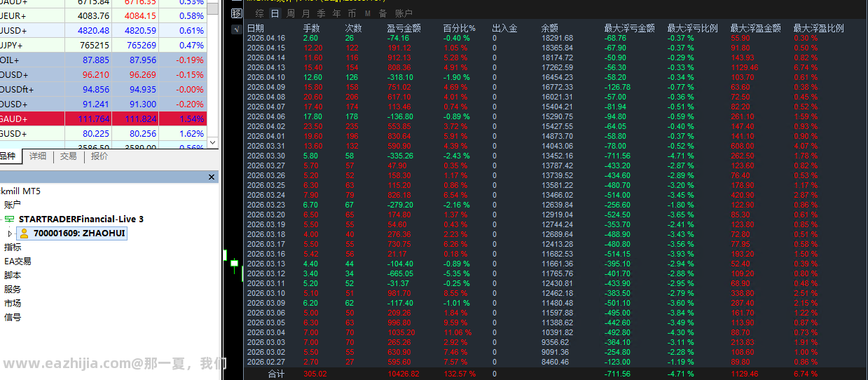
Task: Click the STARTRADERFinancial-Live 3 server icon
Action: click(9, 219)
